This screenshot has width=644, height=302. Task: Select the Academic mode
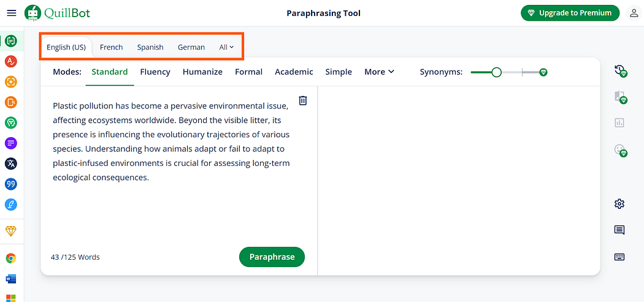pos(294,72)
